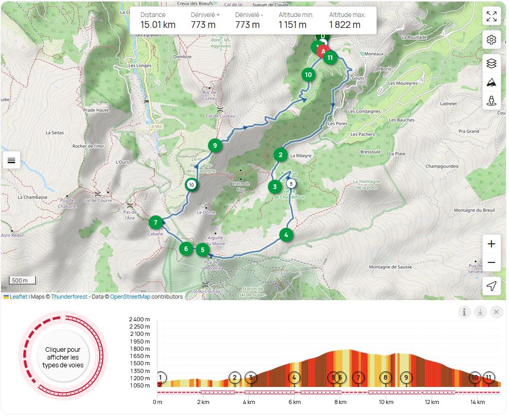The height and width of the screenshot is (420, 509).
Task: Open fullscreen map view
Action: [x=491, y=16]
